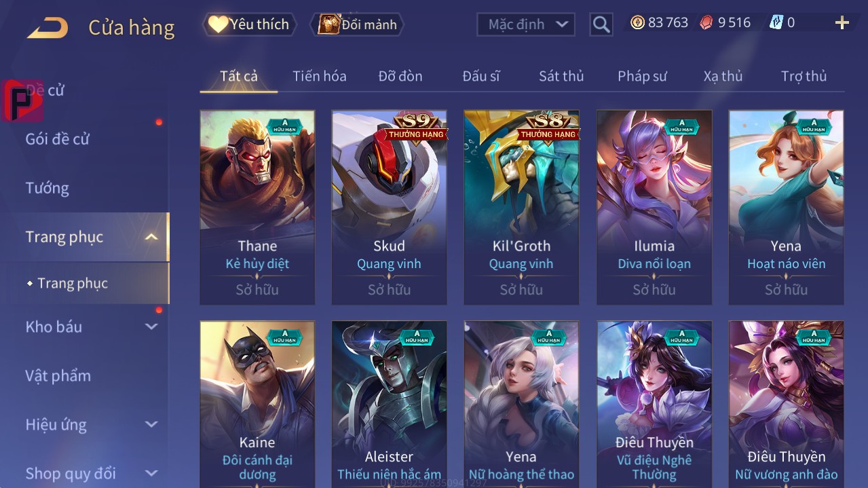This screenshot has width=868, height=488.
Task: Open search with magnifier icon
Action: pyautogui.click(x=601, y=25)
